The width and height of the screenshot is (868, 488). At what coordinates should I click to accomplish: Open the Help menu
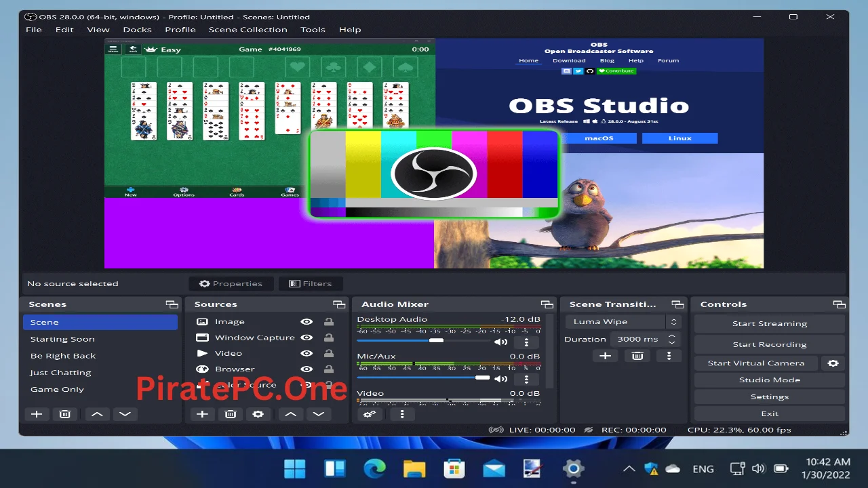coord(350,29)
